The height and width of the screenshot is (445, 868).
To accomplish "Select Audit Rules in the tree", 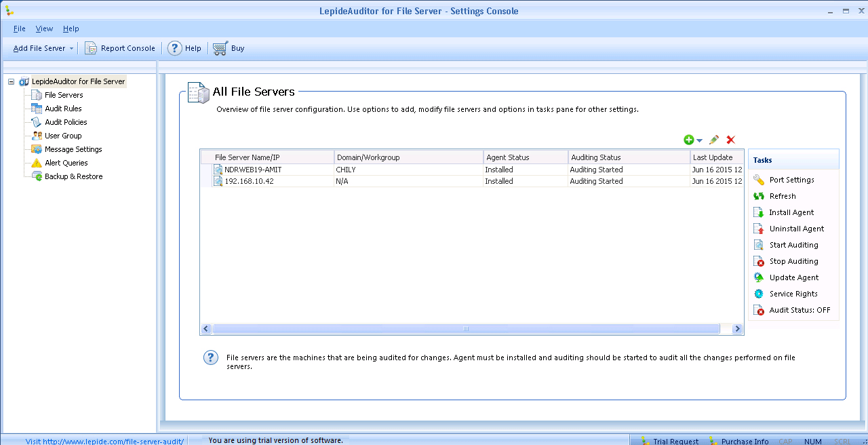I will 63,109.
